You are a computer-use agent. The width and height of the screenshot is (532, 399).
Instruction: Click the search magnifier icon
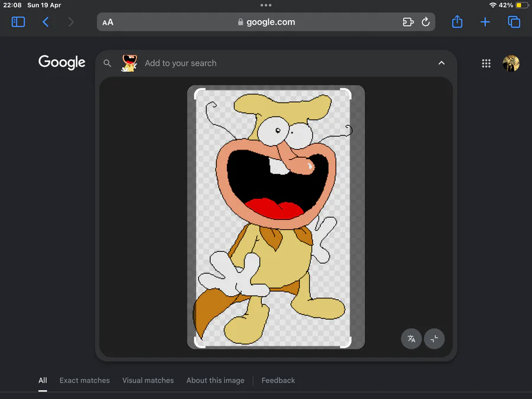pos(107,63)
